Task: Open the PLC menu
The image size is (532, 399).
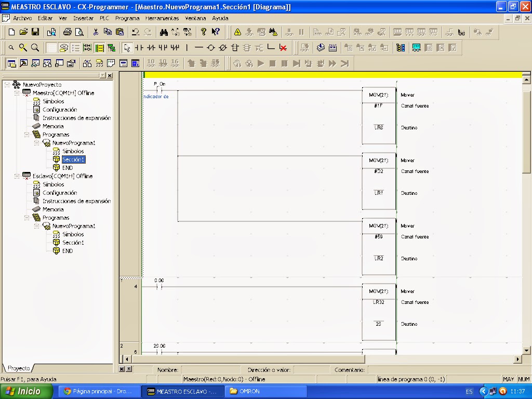Action: click(x=104, y=18)
